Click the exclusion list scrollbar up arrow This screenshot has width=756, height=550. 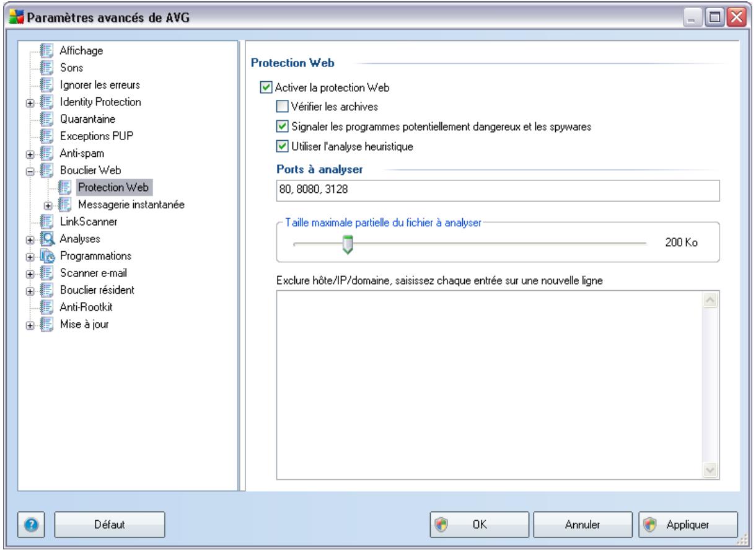(711, 300)
